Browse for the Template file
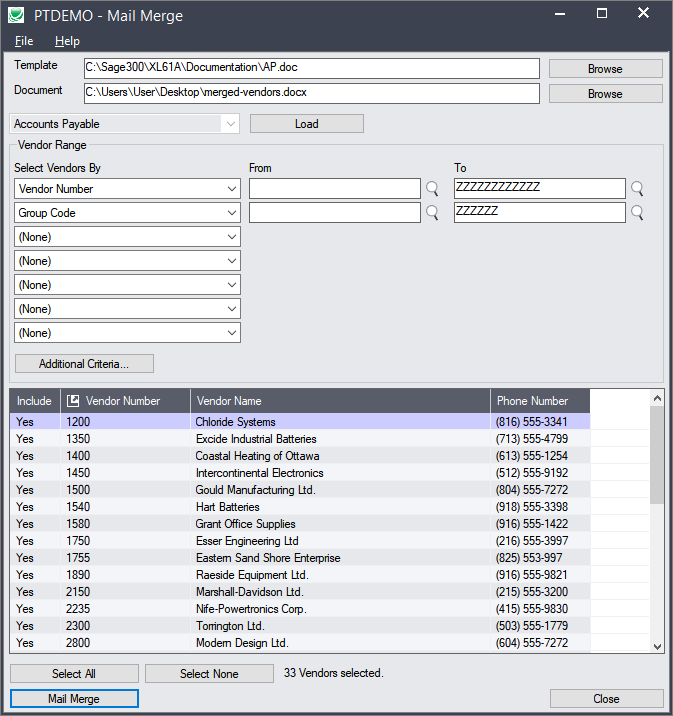Image resolution: width=673 pixels, height=716 pixels. click(605, 69)
